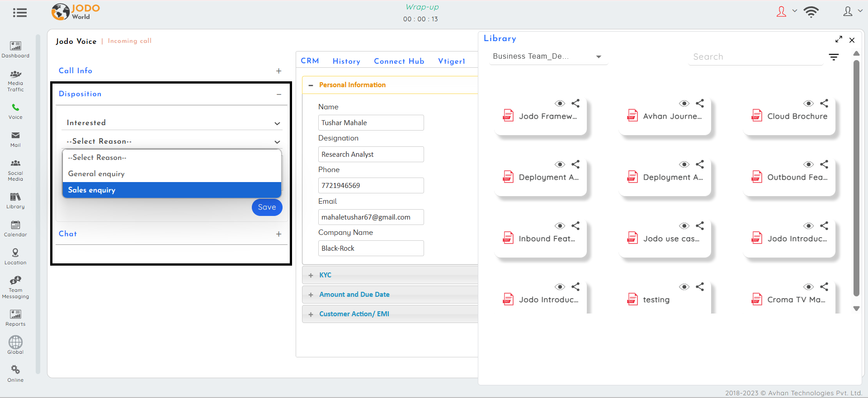Close the Library panel
This screenshot has height=398, width=868.
click(852, 40)
